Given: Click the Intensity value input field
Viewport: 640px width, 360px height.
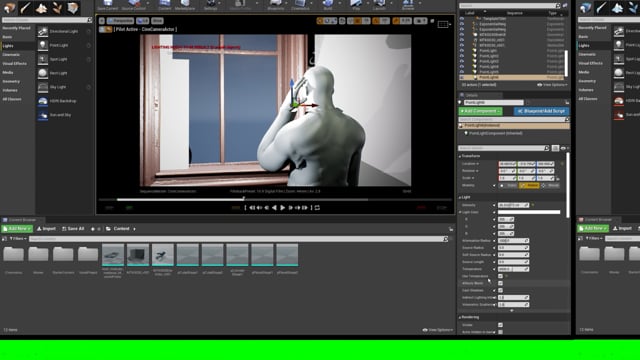Looking at the screenshot, I should click(513, 205).
